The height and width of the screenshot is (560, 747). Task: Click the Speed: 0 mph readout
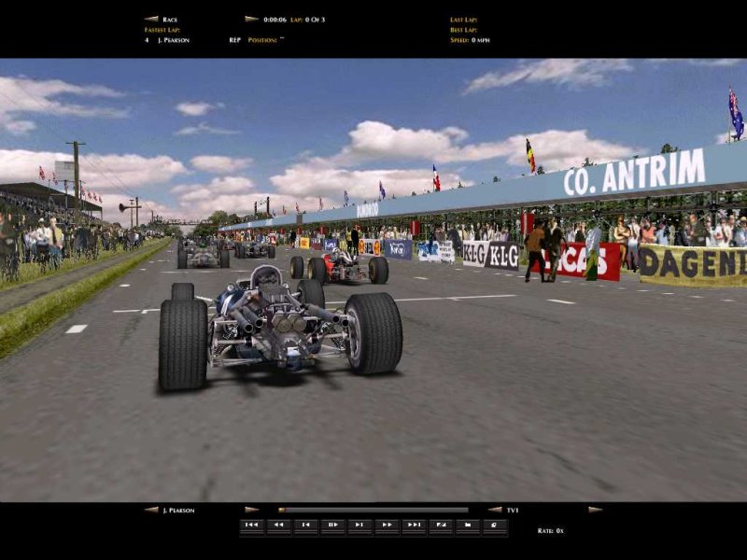(x=470, y=40)
